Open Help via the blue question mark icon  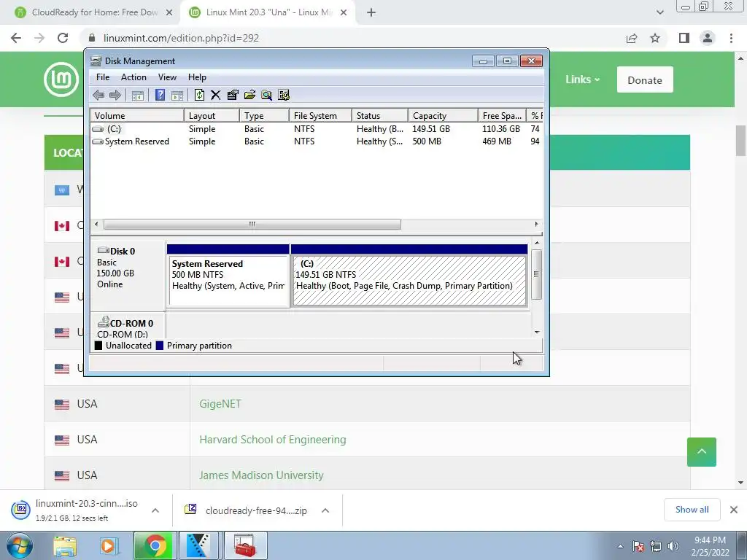(x=160, y=96)
